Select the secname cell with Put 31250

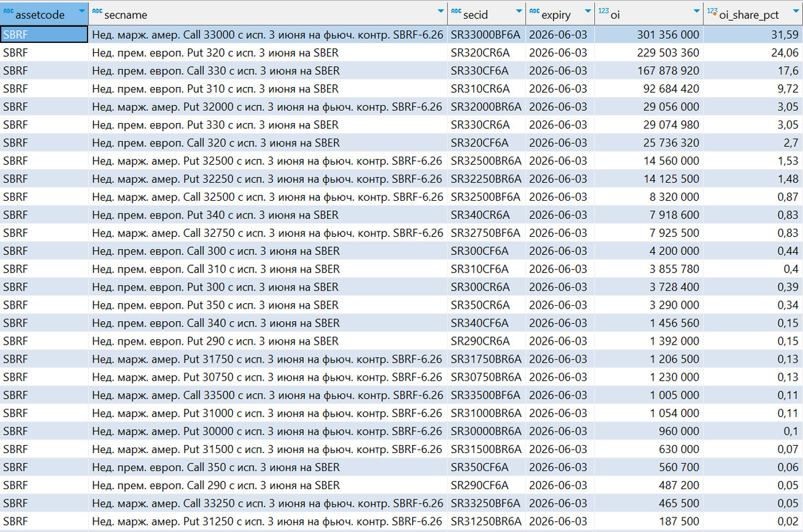[x=268, y=521]
